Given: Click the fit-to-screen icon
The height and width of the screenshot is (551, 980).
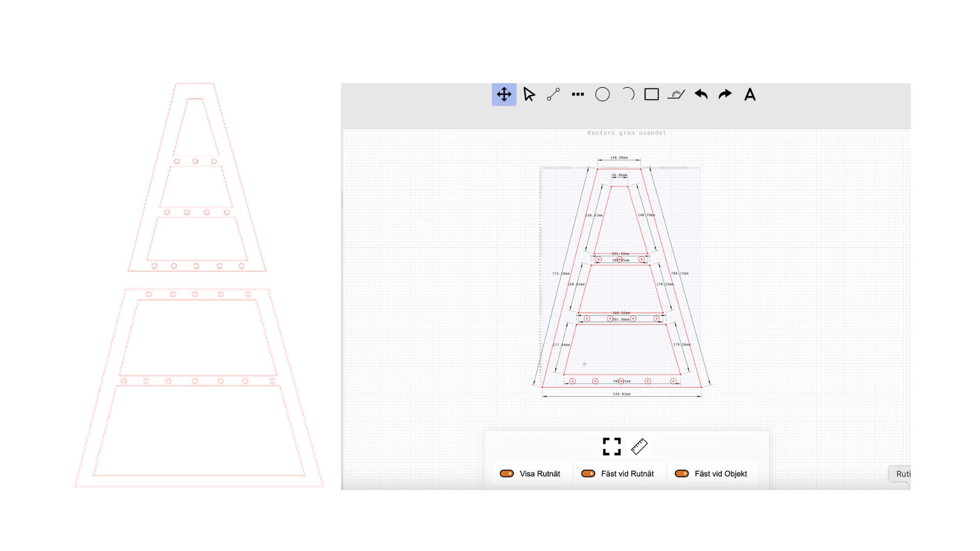Looking at the screenshot, I should (611, 446).
